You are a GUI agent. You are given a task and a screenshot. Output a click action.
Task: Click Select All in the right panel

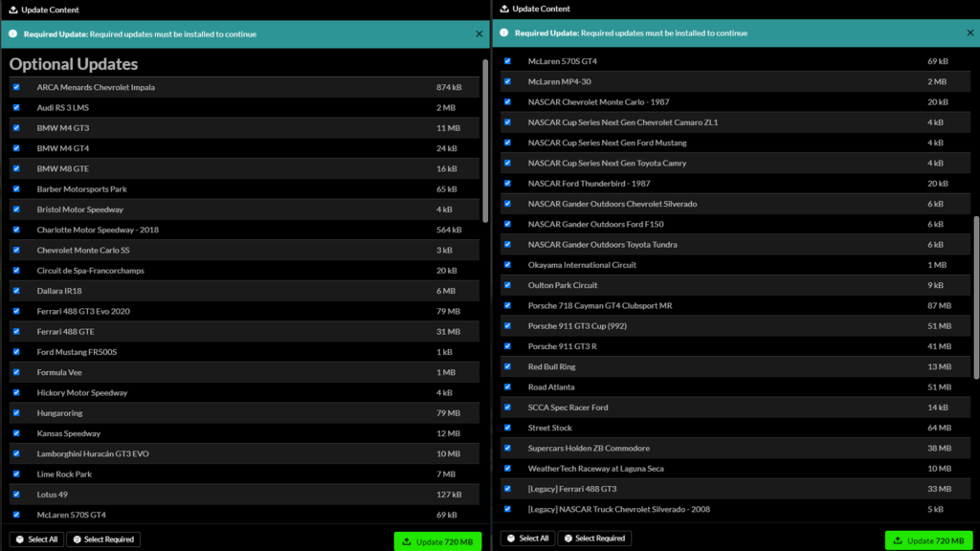527,538
